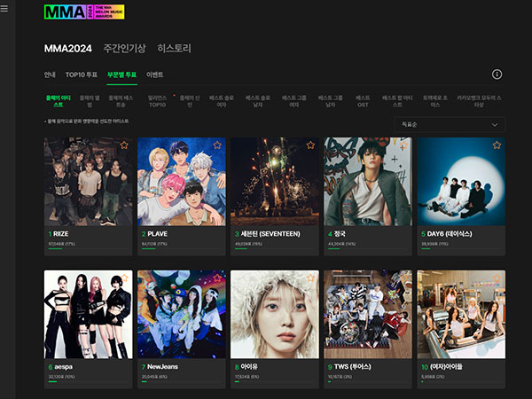Image resolution: width=532 pixels, height=399 pixels.
Task: Select 올해의 아티스트 category
Action: click(x=58, y=101)
